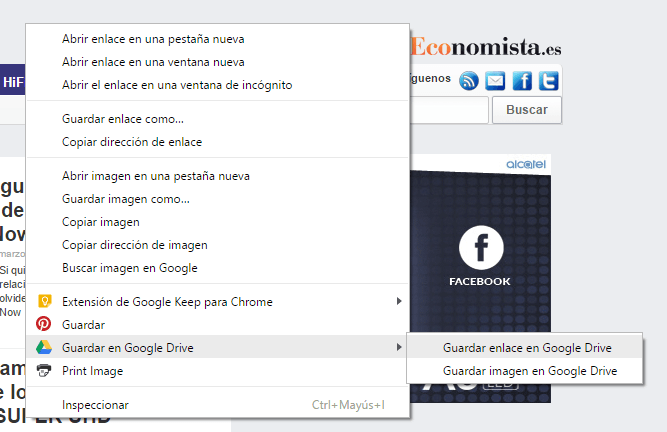
Task: Open Extensión de Google Keep para Chrome
Action: click(x=218, y=302)
